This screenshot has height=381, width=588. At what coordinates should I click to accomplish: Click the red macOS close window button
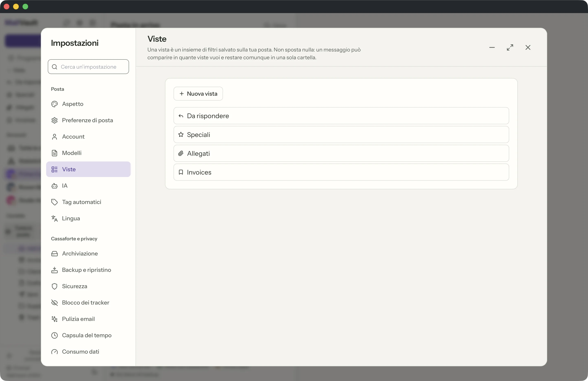(x=7, y=6)
